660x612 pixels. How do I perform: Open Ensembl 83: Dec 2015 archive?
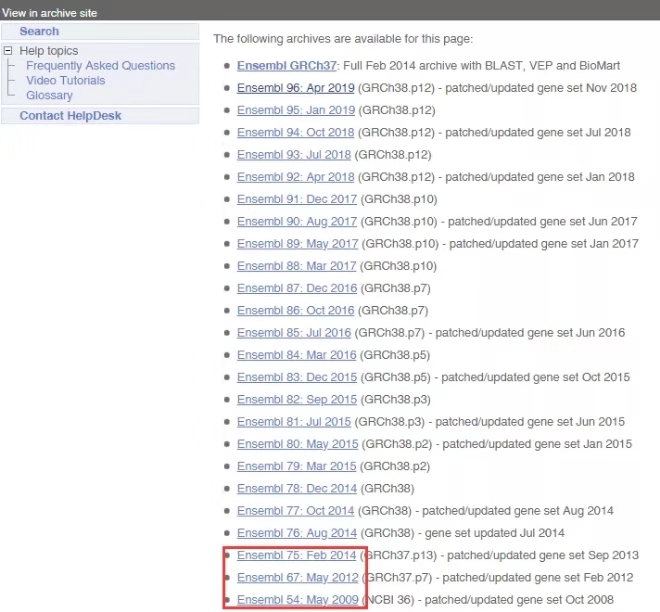297,378
